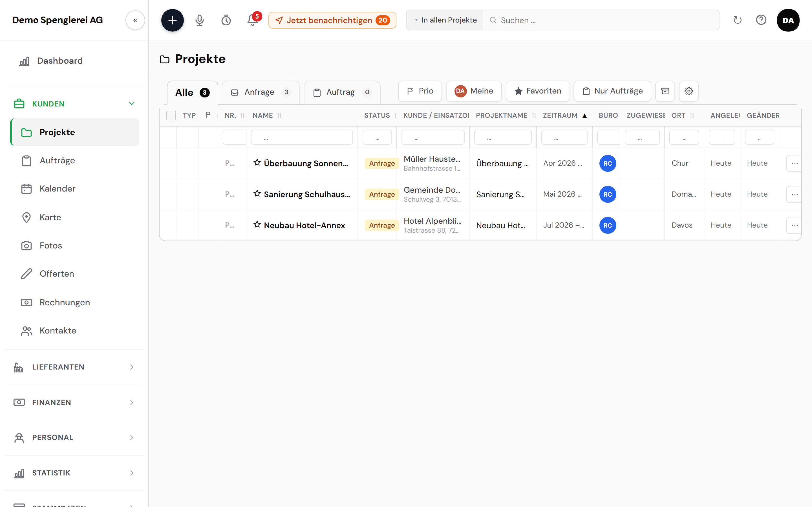Click the microphone voice input icon
The width and height of the screenshot is (812, 507).
coord(199,20)
